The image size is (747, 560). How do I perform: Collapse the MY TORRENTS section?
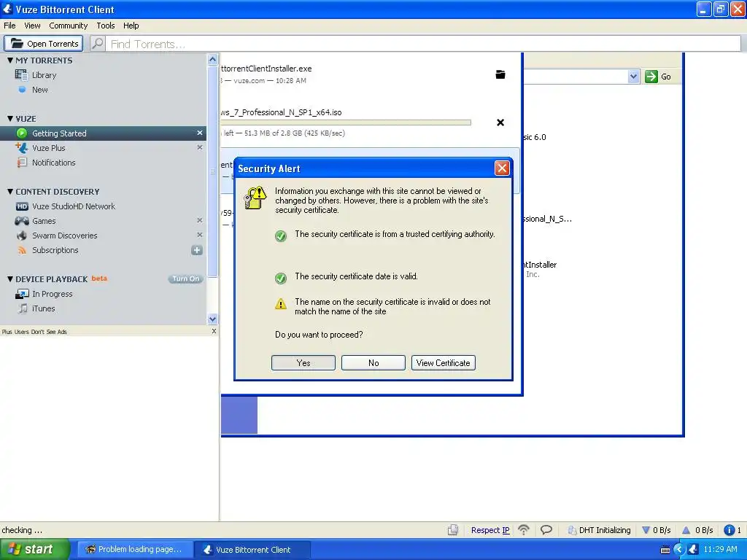[x=10, y=60]
